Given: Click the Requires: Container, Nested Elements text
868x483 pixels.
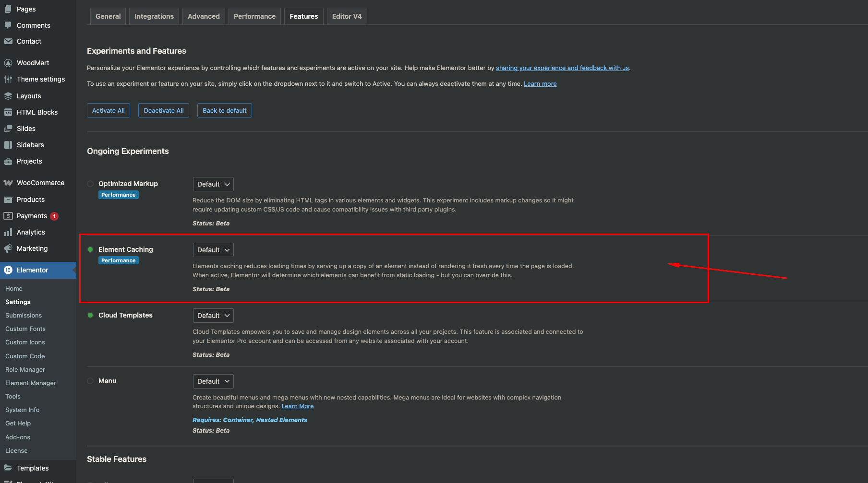Looking at the screenshot, I should point(250,420).
